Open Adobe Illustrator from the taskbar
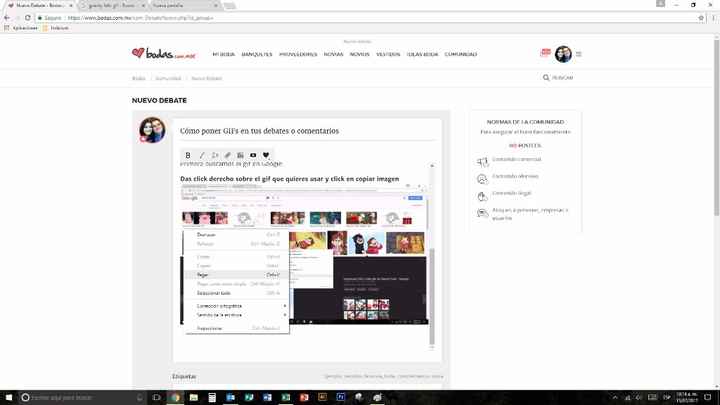Screen dimensions: 720x405 pos(322,398)
